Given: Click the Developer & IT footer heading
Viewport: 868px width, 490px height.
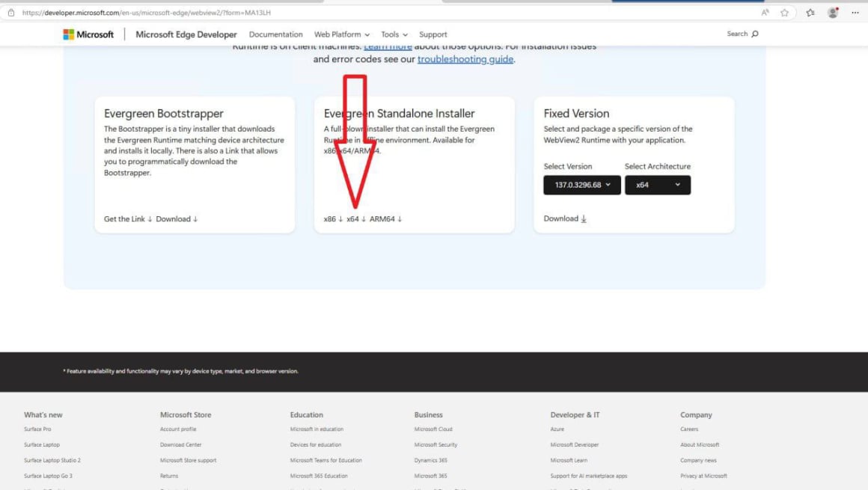Looking at the screenshot, I should click(575, 414).
